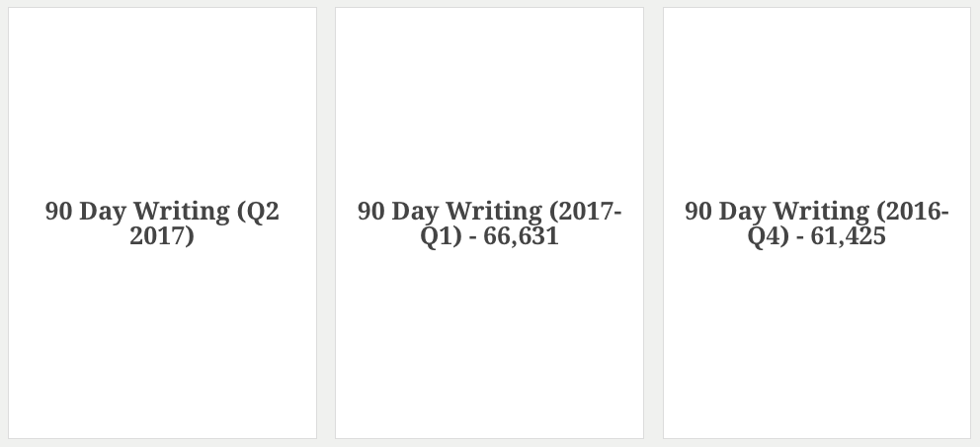The image size is (980, 447).
Task: Open the 90 Day Writing (Q2 2017) card
Action: [x=162, y=223]
